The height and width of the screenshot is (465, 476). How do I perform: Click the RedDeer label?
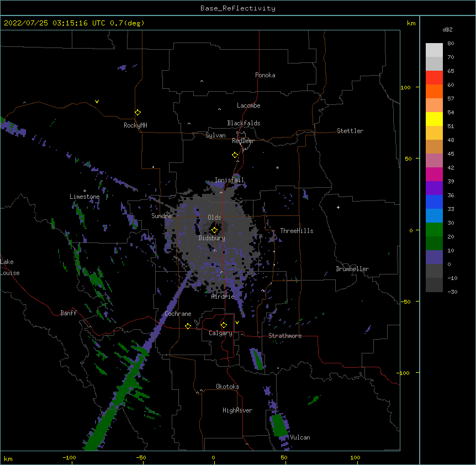pyautogui.click(x=243, y=141)
